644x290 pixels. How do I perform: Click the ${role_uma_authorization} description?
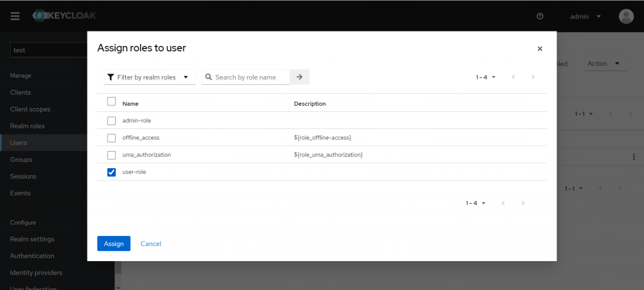click(328, 155)
